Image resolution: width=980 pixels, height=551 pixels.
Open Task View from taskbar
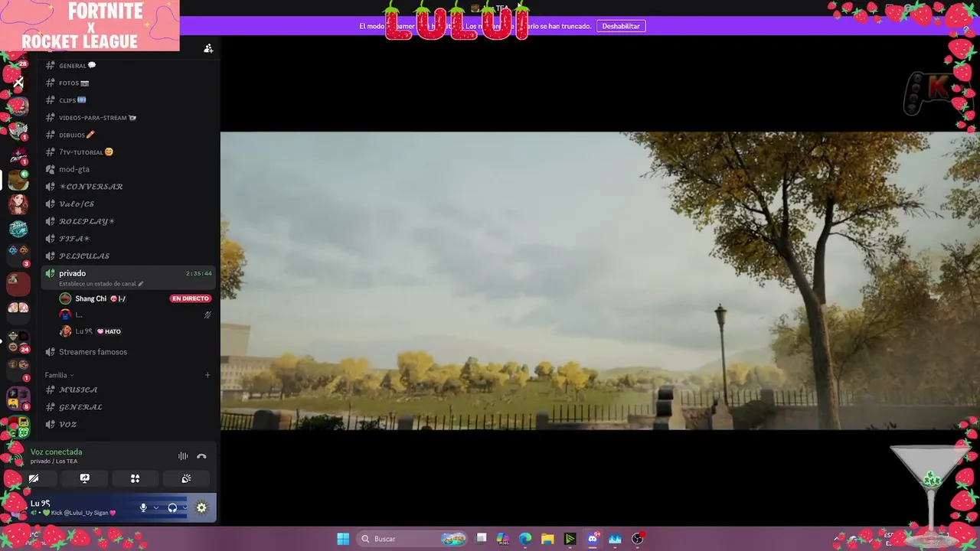pyautogui.click(x=481, y=539)
